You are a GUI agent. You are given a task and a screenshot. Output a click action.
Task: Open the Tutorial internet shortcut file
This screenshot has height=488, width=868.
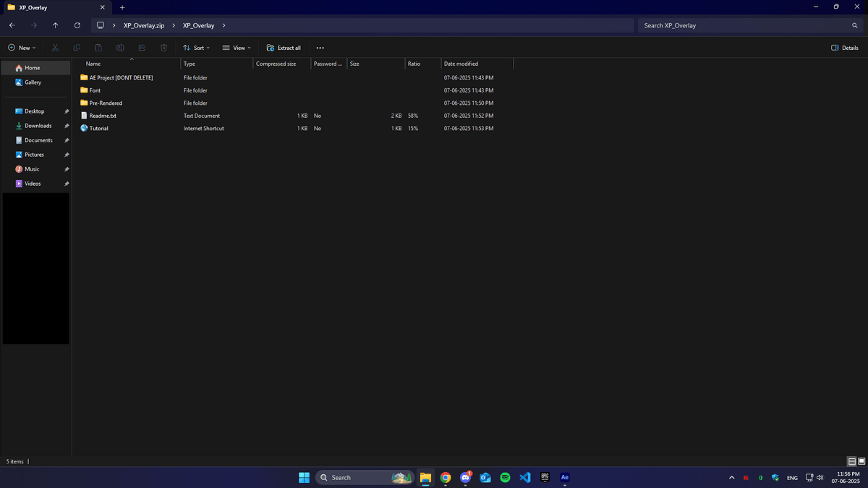point(98,129)
